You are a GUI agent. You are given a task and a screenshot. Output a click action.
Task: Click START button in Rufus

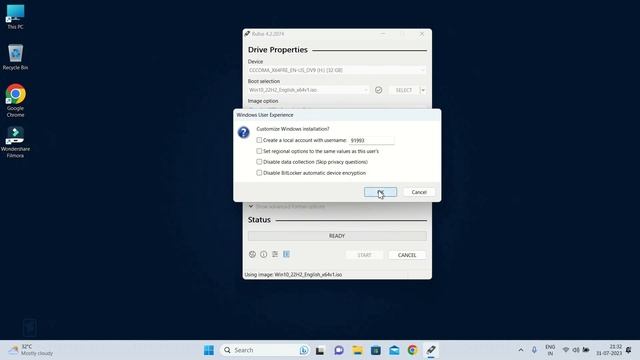(x=364, y=255)
